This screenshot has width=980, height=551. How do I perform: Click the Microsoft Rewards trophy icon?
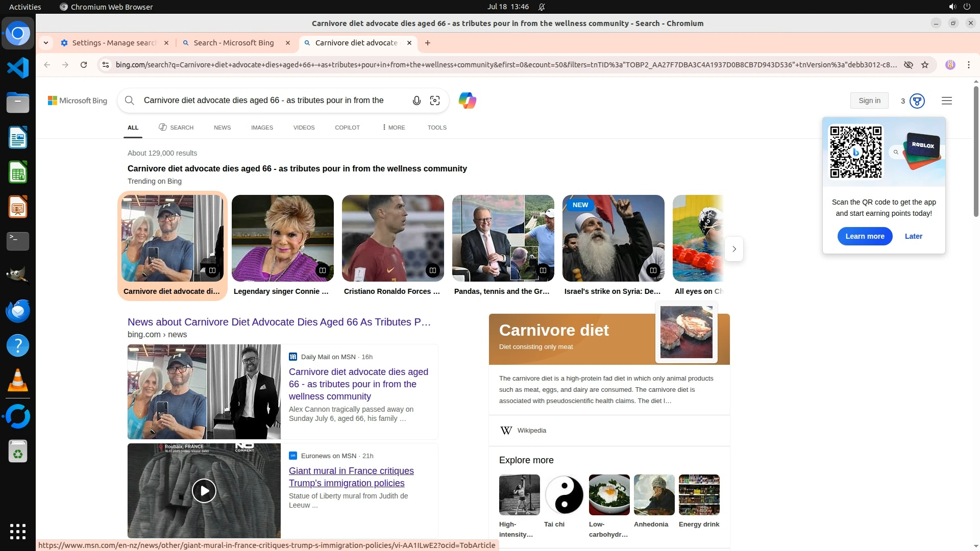point(917,101)
